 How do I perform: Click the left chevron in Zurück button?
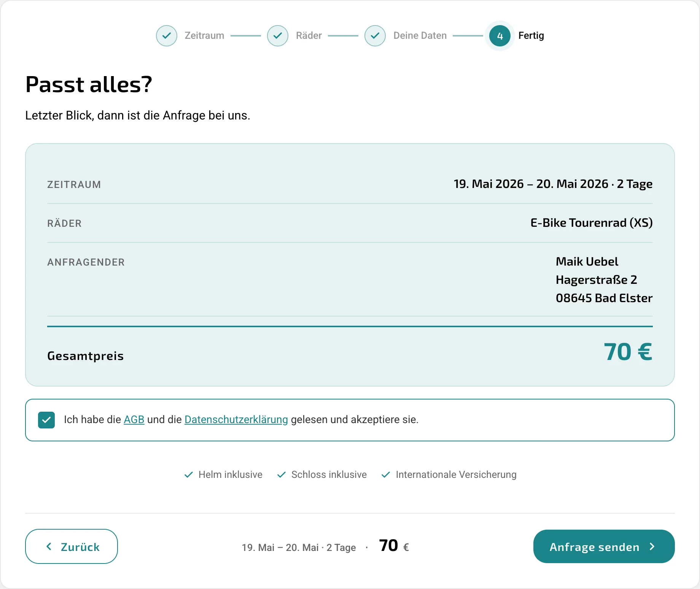coord(49,546)
